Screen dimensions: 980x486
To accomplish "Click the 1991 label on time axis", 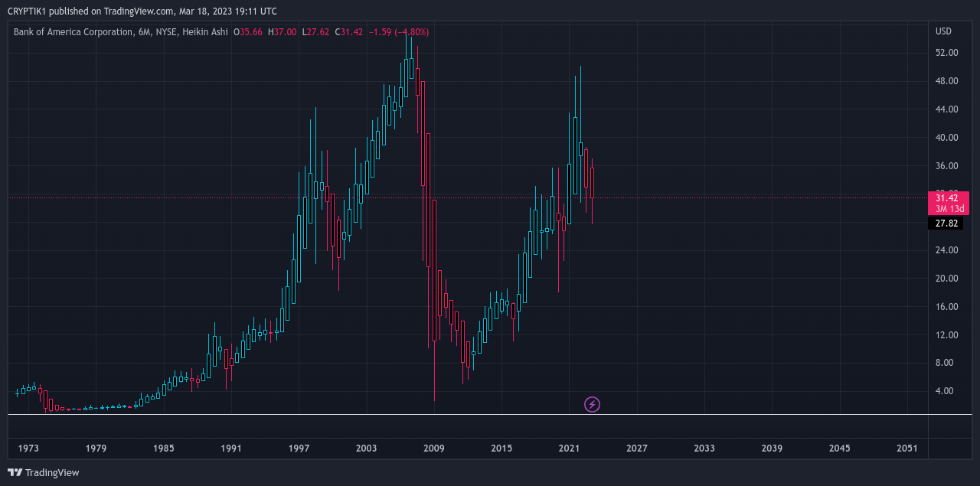I will tap(231, 448).
